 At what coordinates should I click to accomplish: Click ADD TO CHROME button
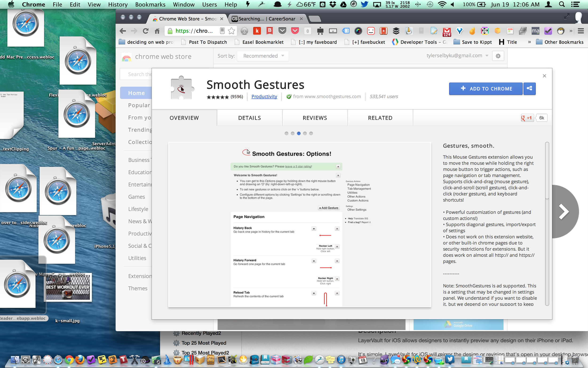[486, 89]
